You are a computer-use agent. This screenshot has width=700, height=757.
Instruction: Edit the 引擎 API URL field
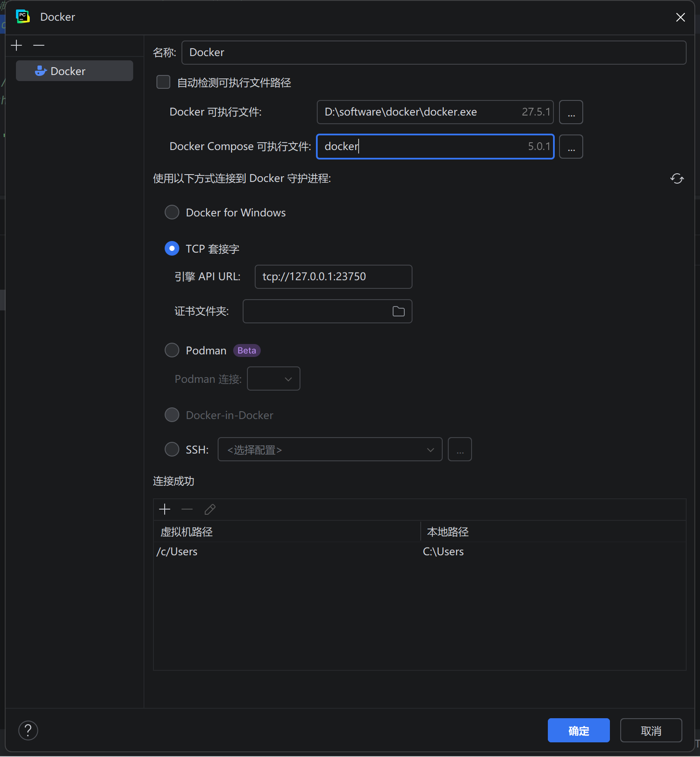pyautogui.click(x=334, y=277)
